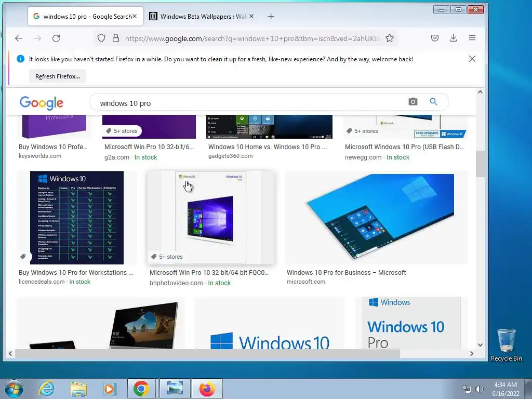Open the bhphotovideo.com Microsoft Win Pro 10 result
Screen dimensions: 532x399
pos(209,272)
